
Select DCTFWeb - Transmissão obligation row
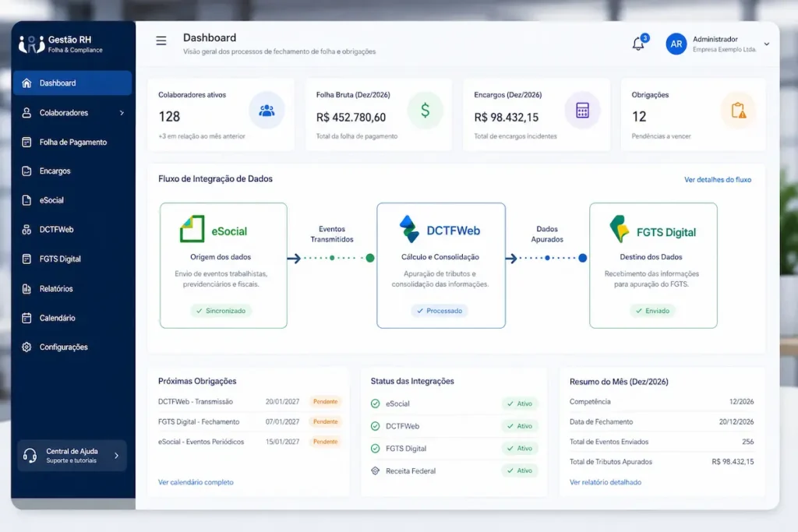249,401
